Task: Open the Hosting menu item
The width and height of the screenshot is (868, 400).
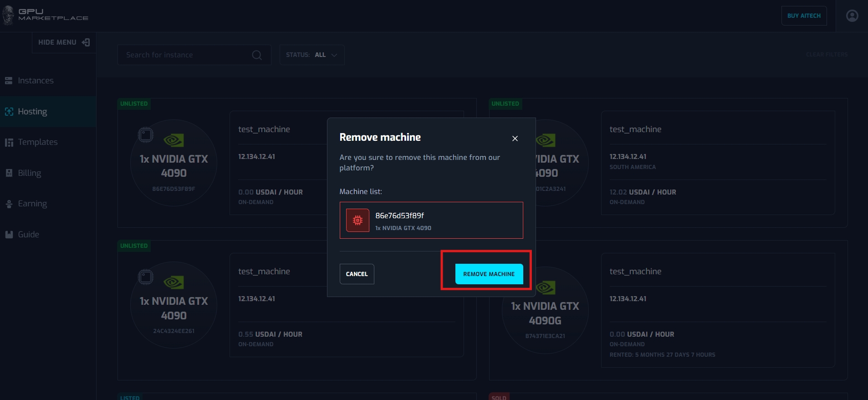Action: tap(32, 112)
